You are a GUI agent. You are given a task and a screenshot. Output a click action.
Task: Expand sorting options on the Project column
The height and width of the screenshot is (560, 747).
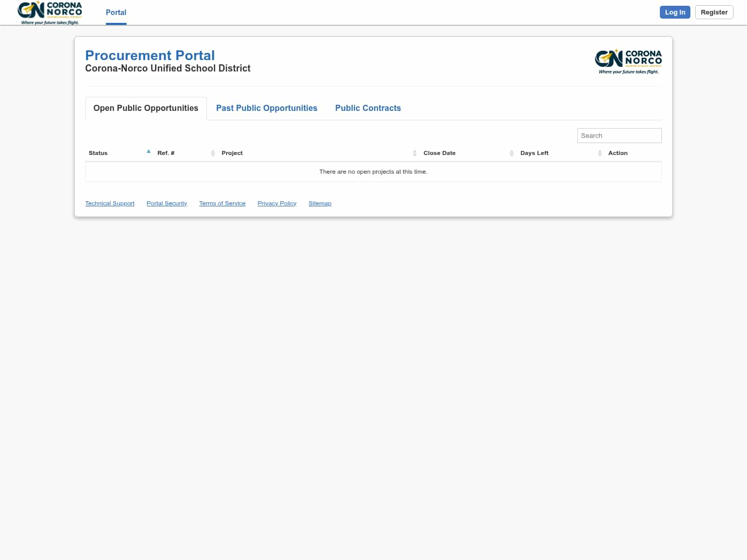click(414, 153)
